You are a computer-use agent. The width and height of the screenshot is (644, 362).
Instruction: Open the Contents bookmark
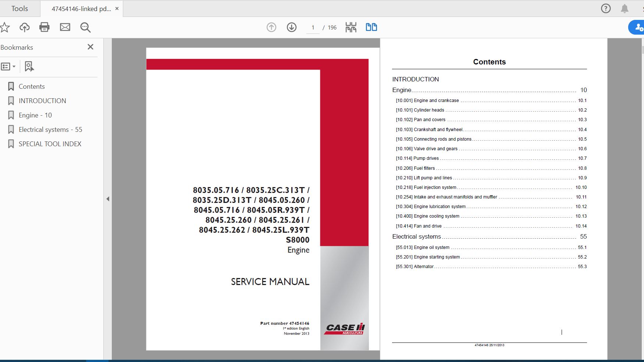(32, 87)
